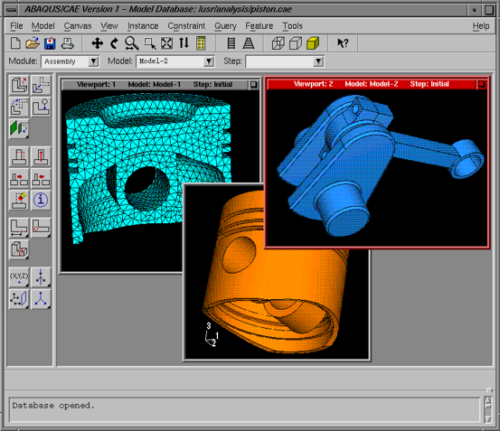Select Viewport 1 title bar
The width and height of the screenshot is (500, 431).
point(155,85)
